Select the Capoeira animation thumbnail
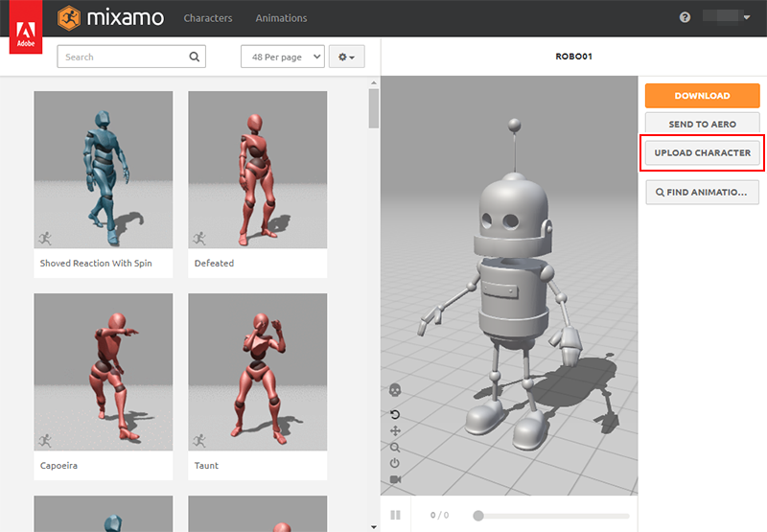This screenshot has width=767, height=532. coord(104,372)
